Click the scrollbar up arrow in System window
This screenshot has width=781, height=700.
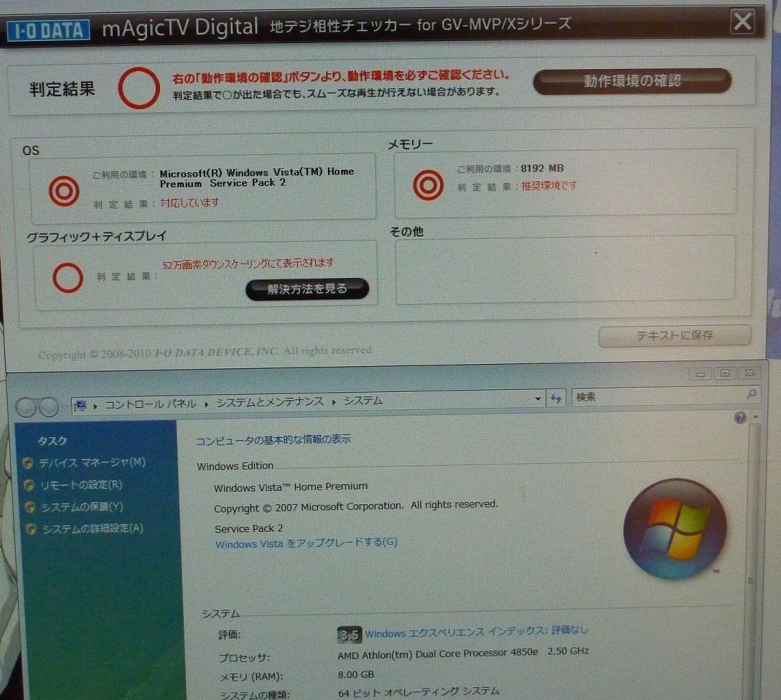tap(756, 416)
